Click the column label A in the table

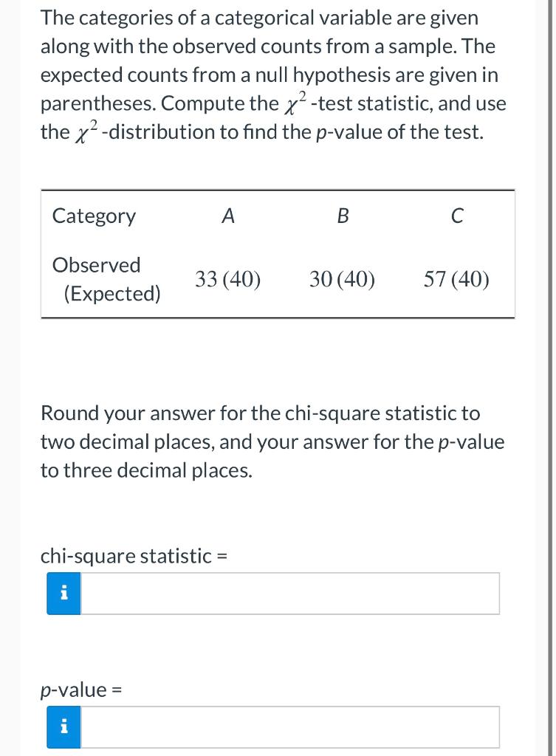[228, 216]
